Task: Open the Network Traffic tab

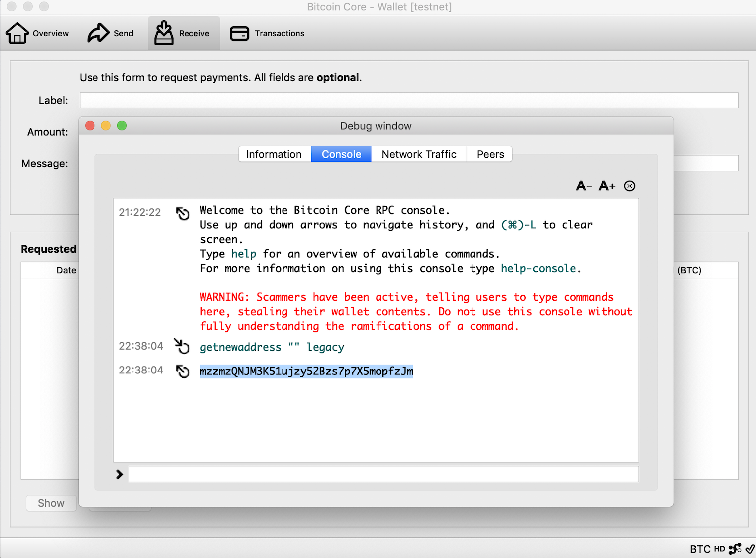Action: [419, 154]
